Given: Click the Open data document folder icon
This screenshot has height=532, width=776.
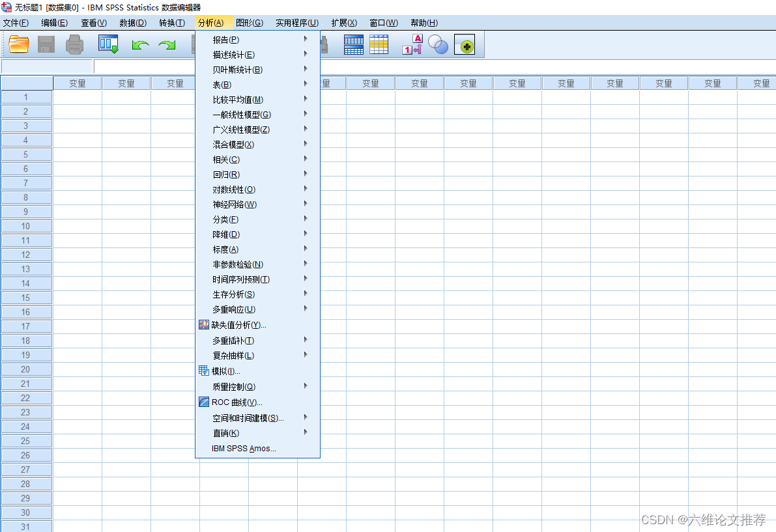Looking at the screenshot, I should (19, 44).
